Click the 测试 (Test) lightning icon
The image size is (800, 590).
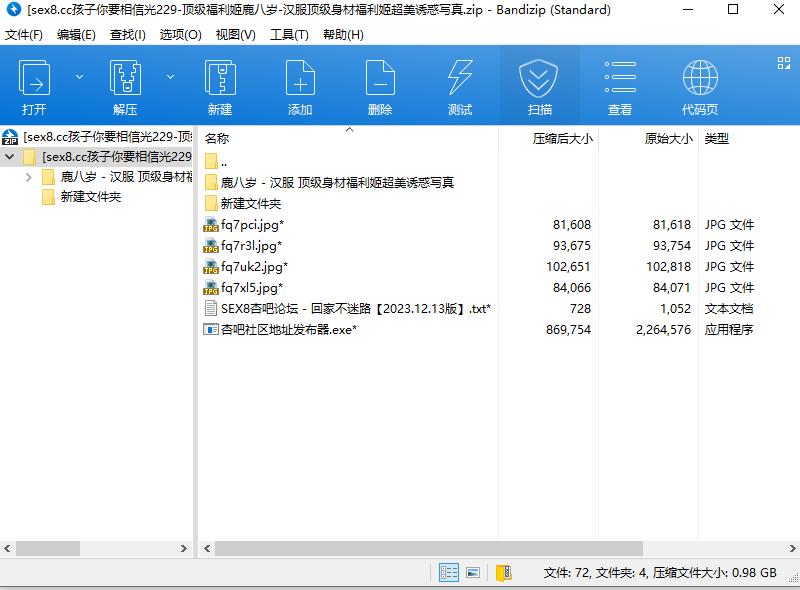pyautogui.click(x=460, y=78)
